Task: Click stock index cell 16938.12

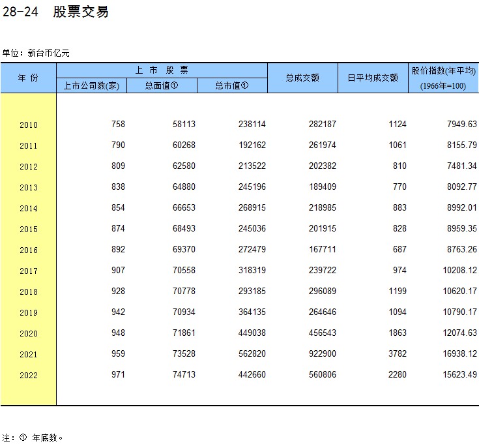Action: [x=459, y=353]
